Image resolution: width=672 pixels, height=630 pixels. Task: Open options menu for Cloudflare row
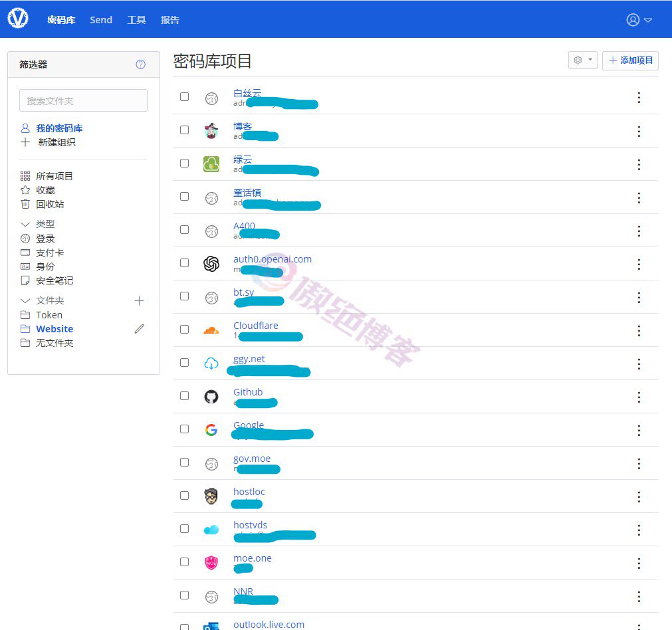[x=639, y=330]
